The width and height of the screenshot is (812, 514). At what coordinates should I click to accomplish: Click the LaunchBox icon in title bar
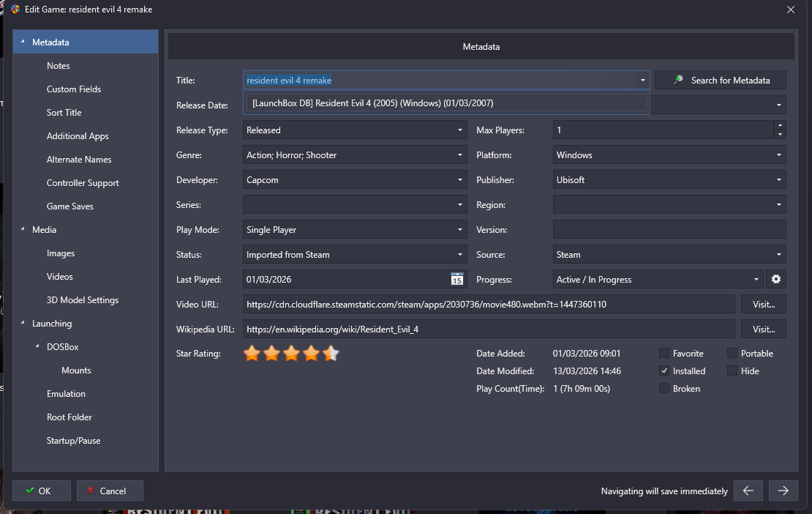pyautogui.click(x=15, y=10)
